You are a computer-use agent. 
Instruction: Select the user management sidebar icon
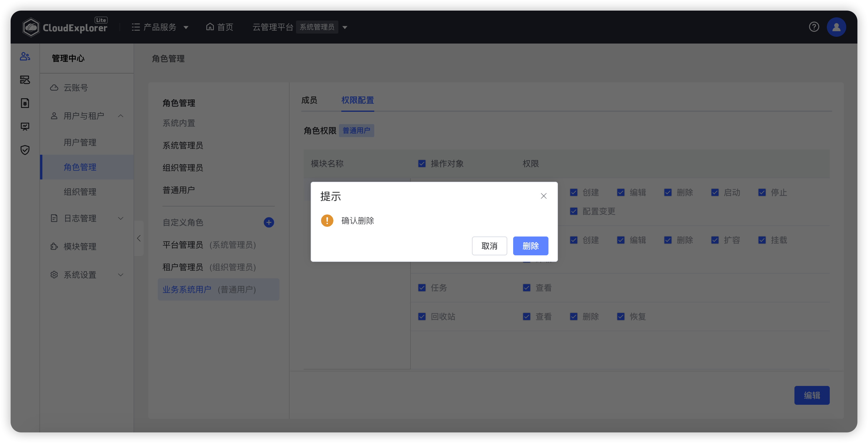[25, 56]
